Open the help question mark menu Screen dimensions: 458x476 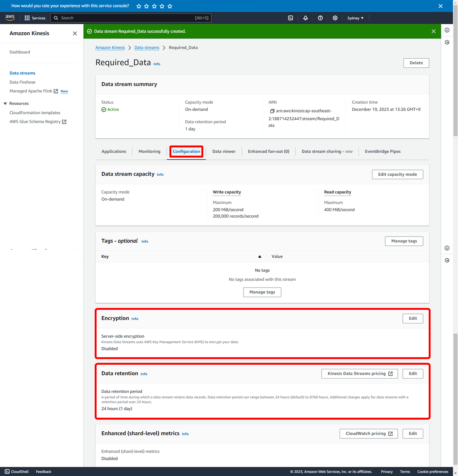click(320, 18)
